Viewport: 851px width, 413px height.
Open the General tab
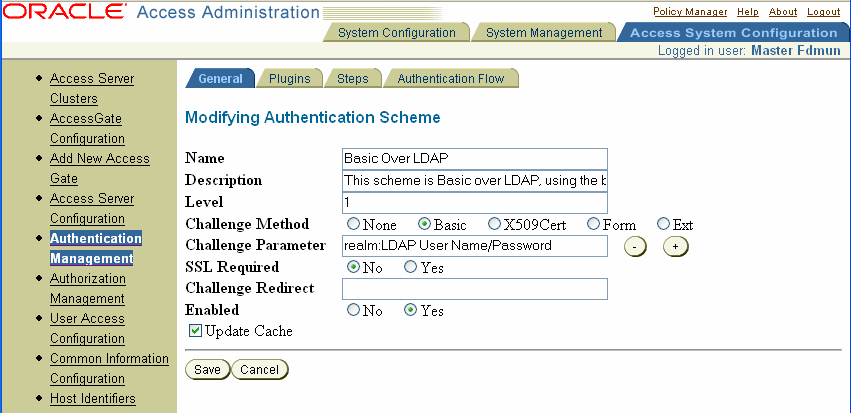coord(220,78)
